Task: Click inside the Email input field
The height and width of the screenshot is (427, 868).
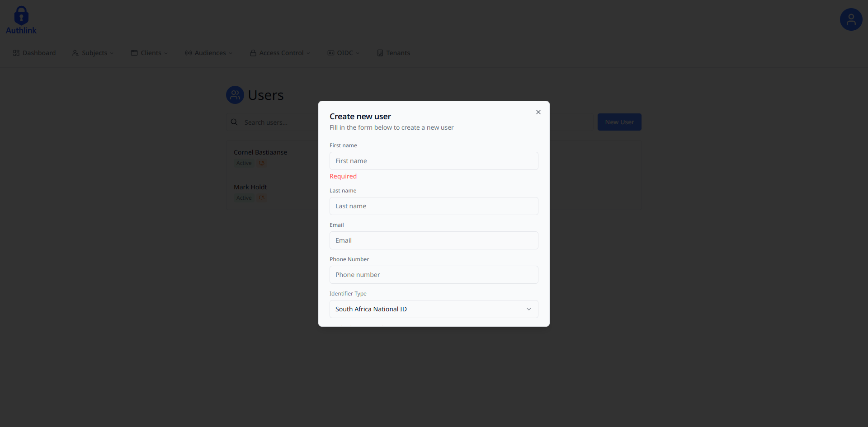Action: tap(434, 240)
